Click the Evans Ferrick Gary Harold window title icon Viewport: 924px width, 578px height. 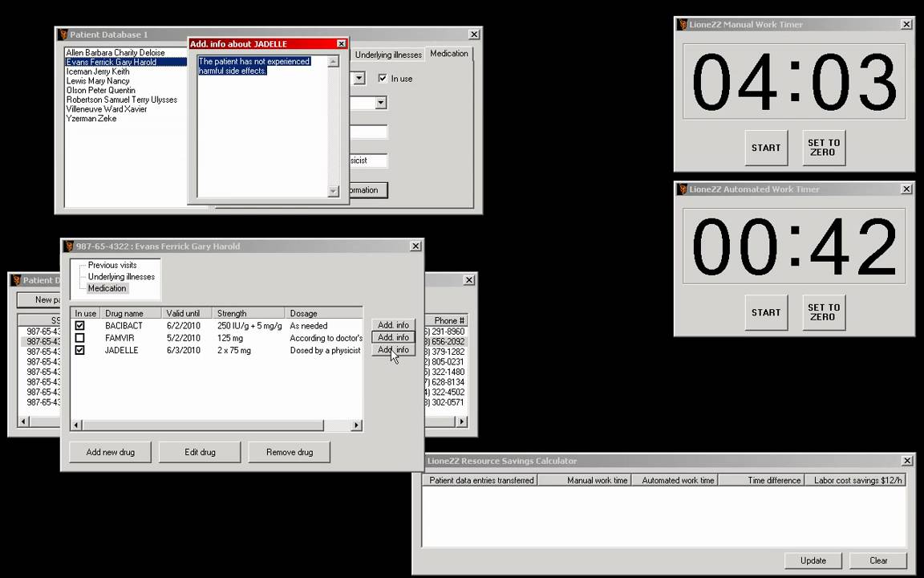tap(69, 246)
